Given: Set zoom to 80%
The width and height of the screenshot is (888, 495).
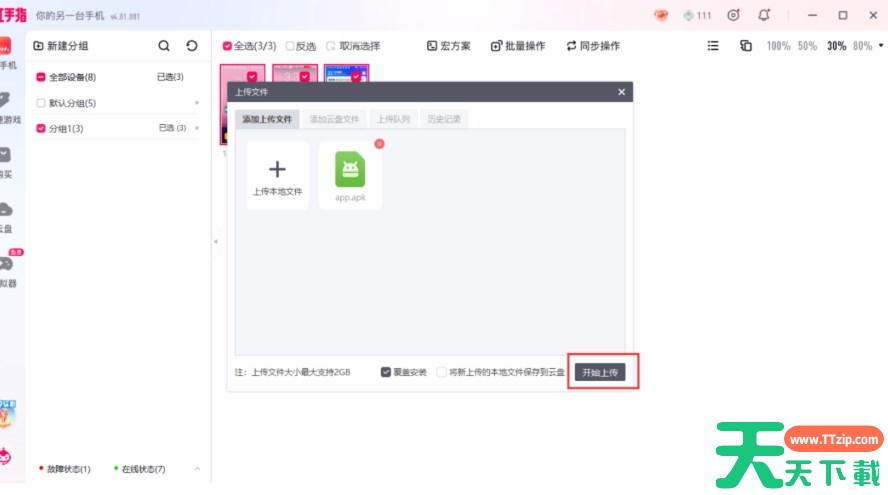Looking at the screenshot, I should click(x=863, y=46).
